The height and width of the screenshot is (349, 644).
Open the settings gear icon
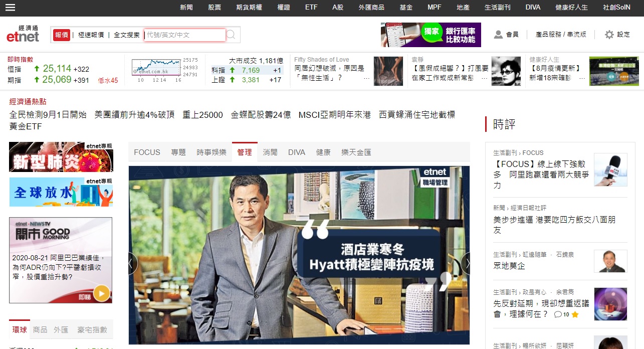pyautogui.click(x=609, y=35)
